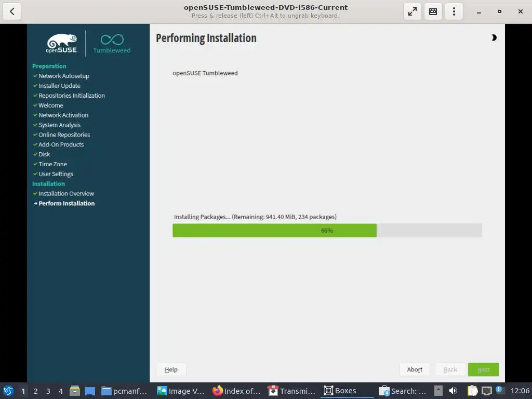
Task: Abort the installation
Action: click(x=415, y=369)
